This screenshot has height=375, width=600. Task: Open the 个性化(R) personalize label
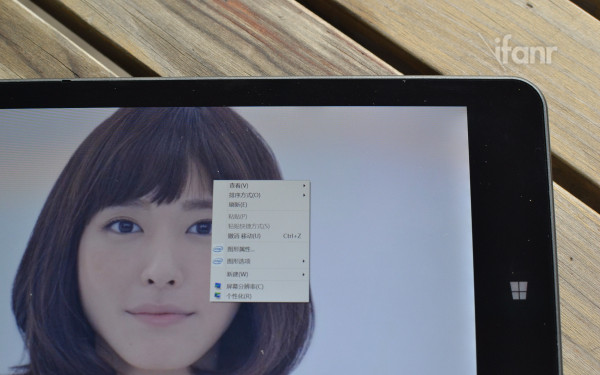point(239,296)
